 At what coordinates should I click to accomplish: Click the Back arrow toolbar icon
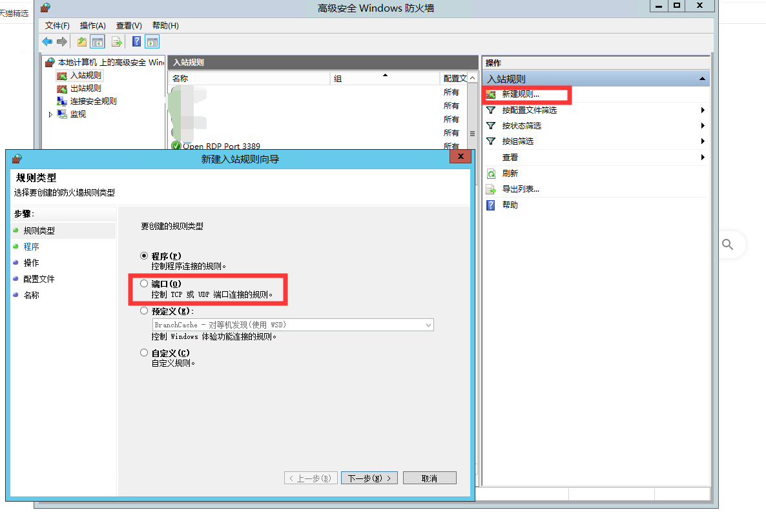47,41
